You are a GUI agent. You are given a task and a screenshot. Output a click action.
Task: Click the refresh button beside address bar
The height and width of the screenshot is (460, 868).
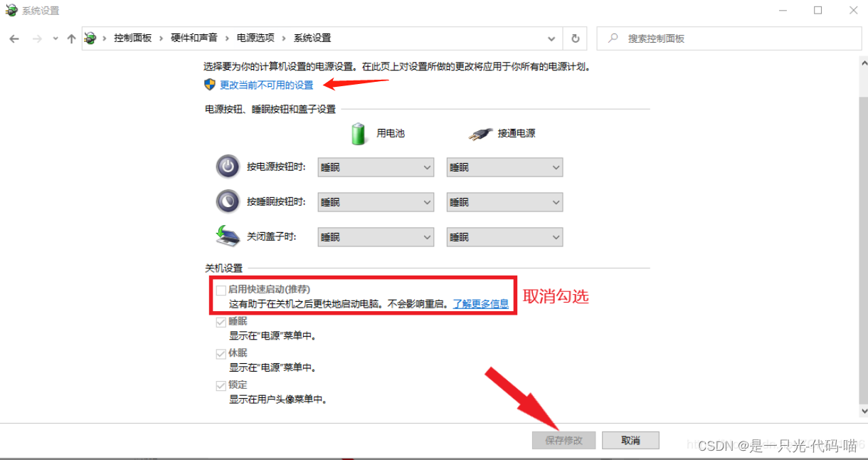[x=575, y=38]
